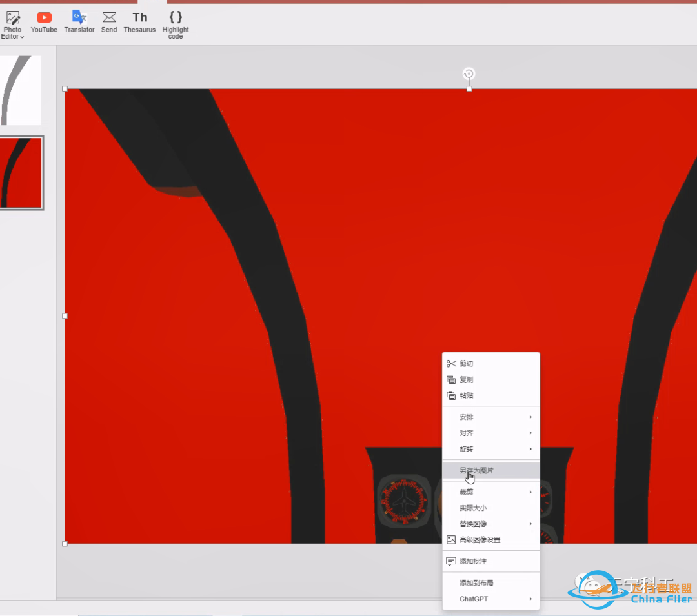Viewport: 697px width, 616px height.
Task: Click 粘贴 (Paste) menu entry
Action: [467, 395]
